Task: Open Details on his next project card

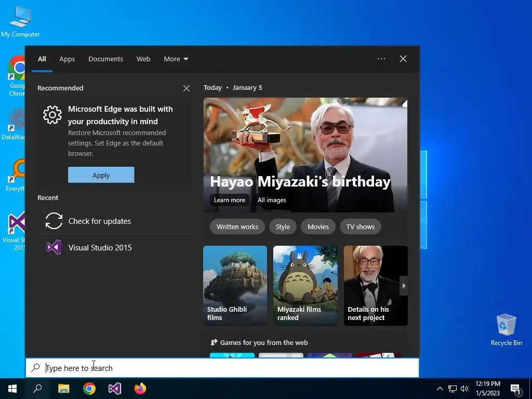Action: point(376,286)
